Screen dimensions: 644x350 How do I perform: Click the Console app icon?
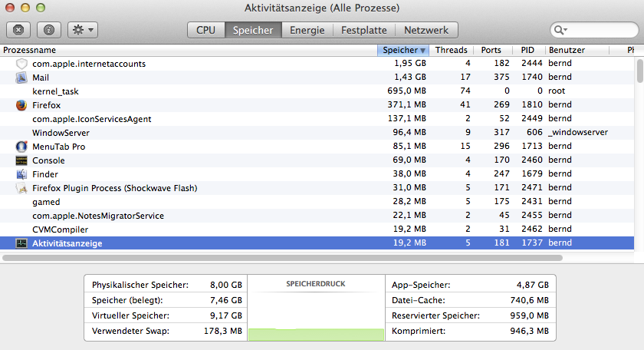tap(21, 160)
